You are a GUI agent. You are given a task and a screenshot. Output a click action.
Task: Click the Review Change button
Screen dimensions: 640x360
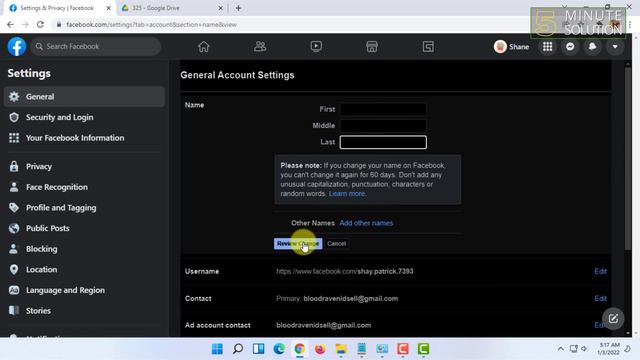pyautogui.click(x=298, y=244)
